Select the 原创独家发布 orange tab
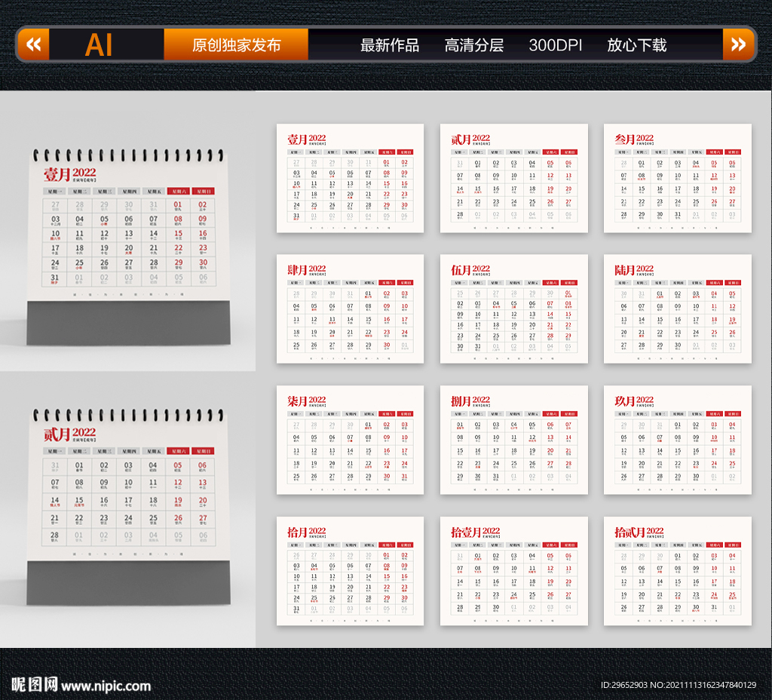Screen dimensions: 772x700 point(236,45)
